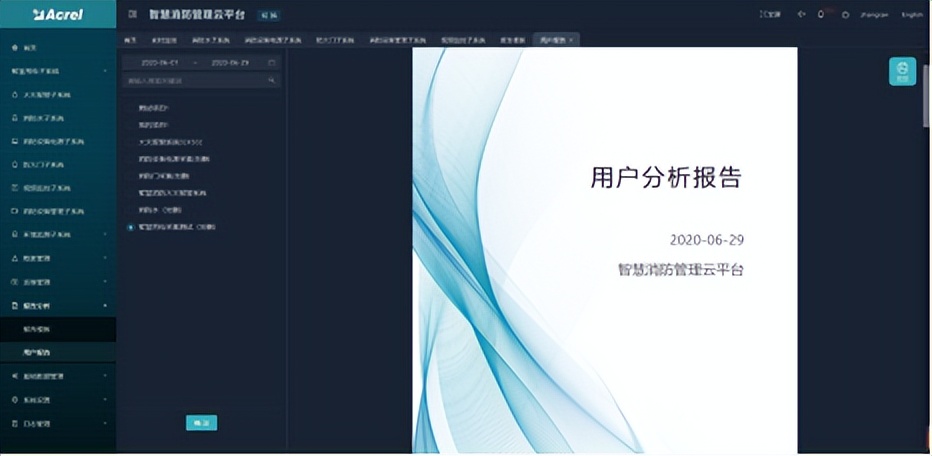Select the first project radio button in the list
This screenshot has height=456, width=932.
click(130, 108)
